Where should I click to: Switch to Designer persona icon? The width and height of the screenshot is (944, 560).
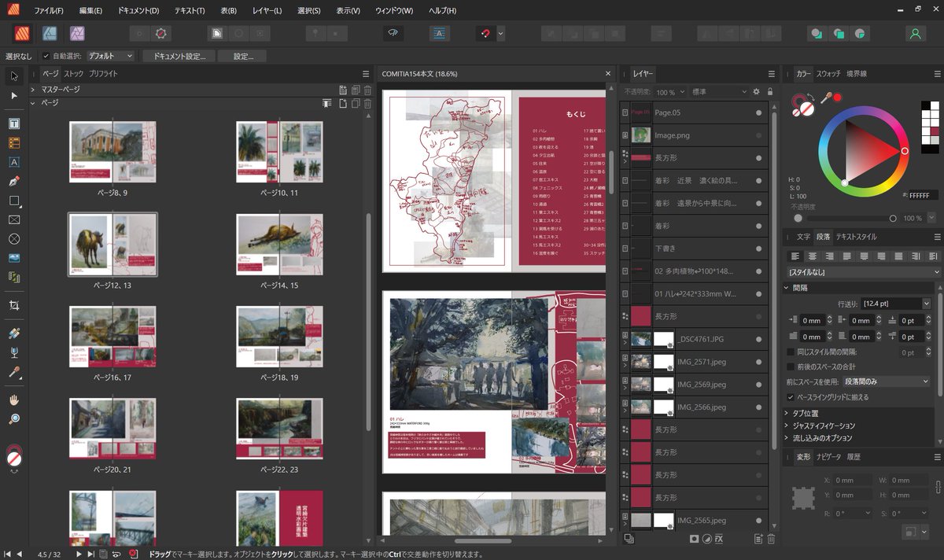coord(50,34)
